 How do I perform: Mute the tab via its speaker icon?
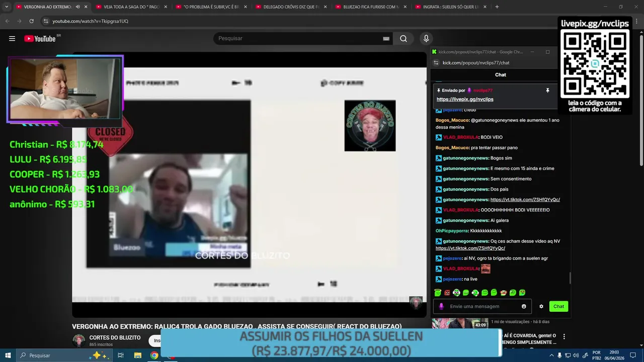click(77, 7)
